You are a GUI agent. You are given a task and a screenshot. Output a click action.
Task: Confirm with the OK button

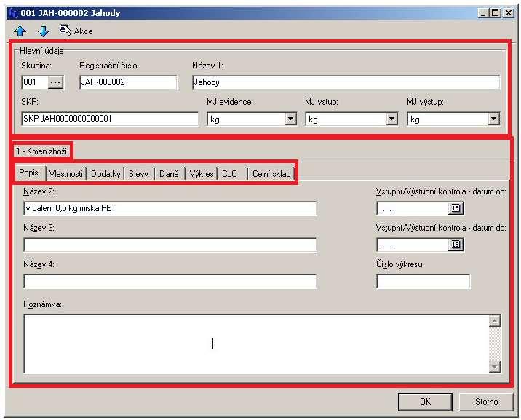tap(425, 402)
